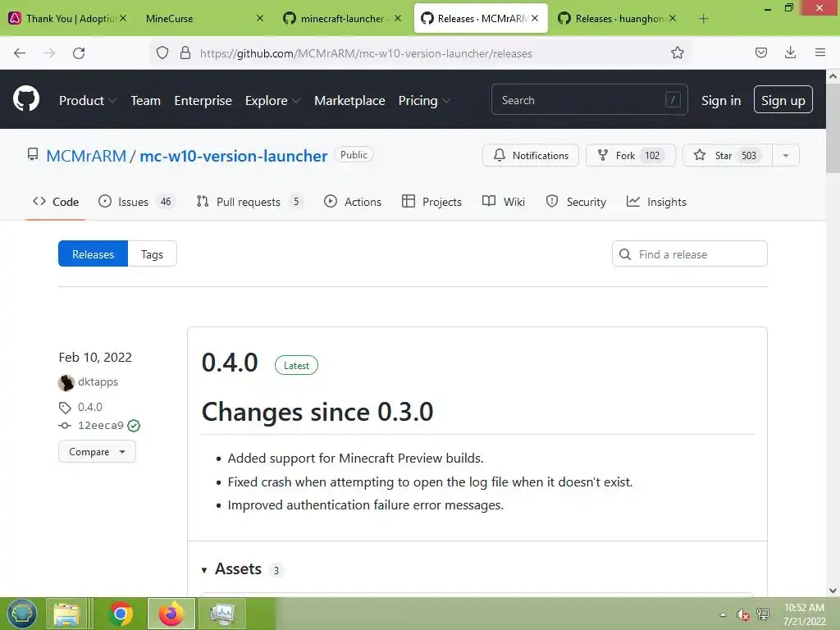
Task: Click the Firefox taskbar icon
Action: coord(171,614)
